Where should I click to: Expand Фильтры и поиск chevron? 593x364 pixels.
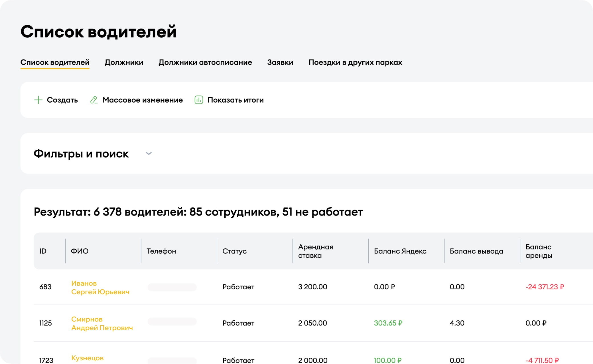[149, 154]
